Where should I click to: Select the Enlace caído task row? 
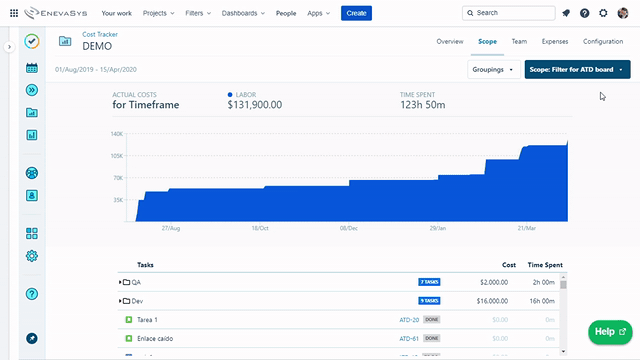click(x=338, y=338)
